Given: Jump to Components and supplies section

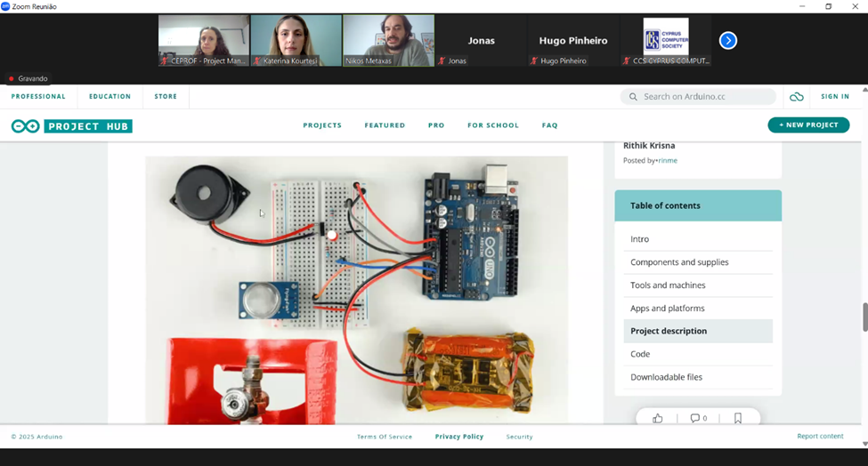Looking at the screenshot, I should (679, 262).
